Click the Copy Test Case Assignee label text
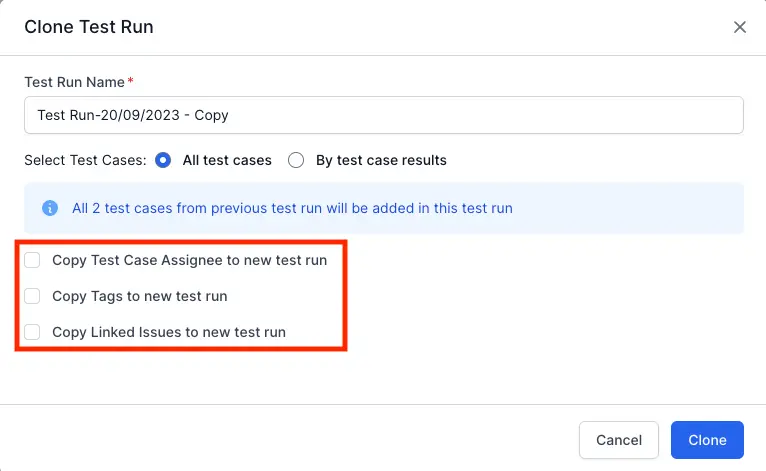Screen dimensions: 766x471 pyautogui.click(x=189, y=260)
